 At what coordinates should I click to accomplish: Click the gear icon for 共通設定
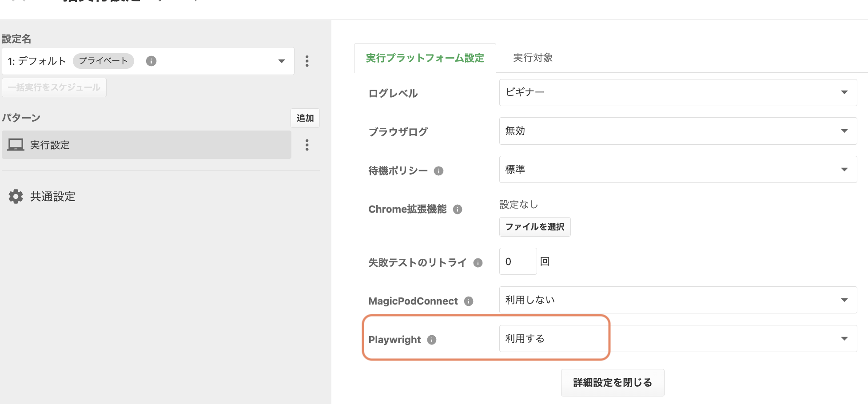pos(16,196)
